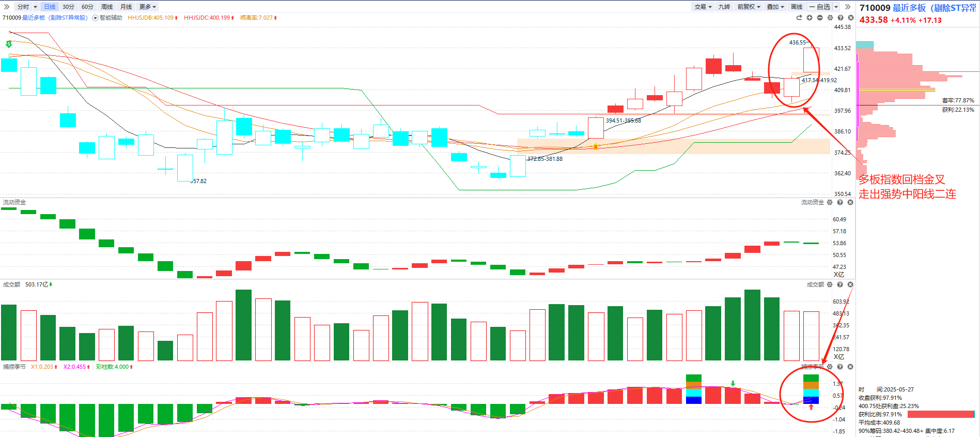The width and height of the screenshot is (980, 437).
Task: Click the 流动资金 panel title at left
Action: coord(14,202)
